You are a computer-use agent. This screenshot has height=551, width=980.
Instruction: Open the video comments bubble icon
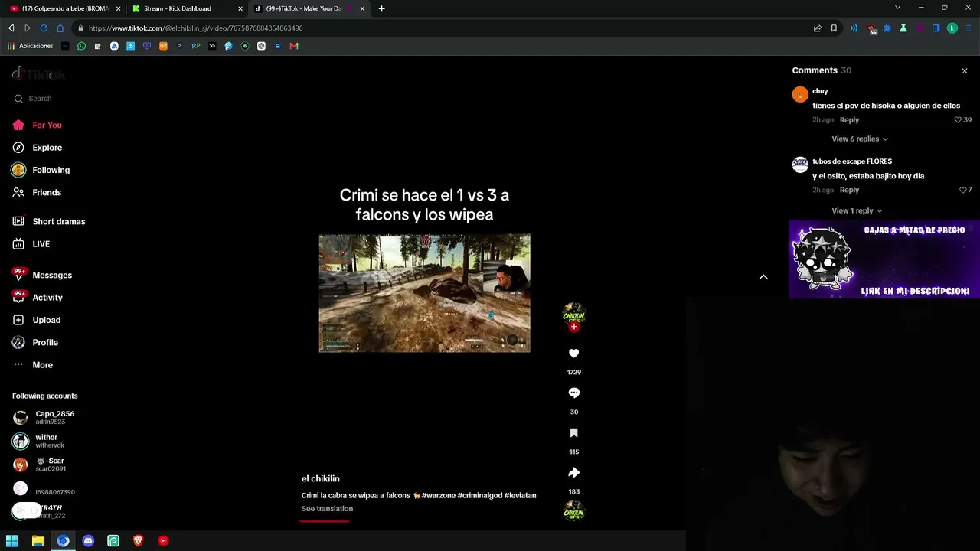pyautogui.click(x=574, y=393)
